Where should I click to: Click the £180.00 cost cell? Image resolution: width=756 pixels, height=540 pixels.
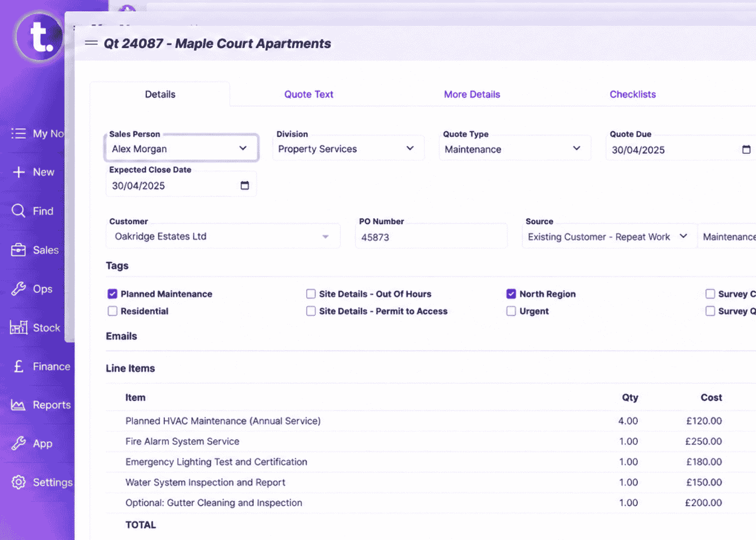click(x=704, y=462)
